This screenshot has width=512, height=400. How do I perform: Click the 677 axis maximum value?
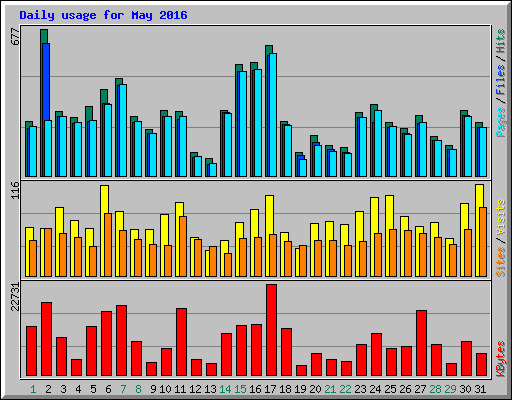15,37
